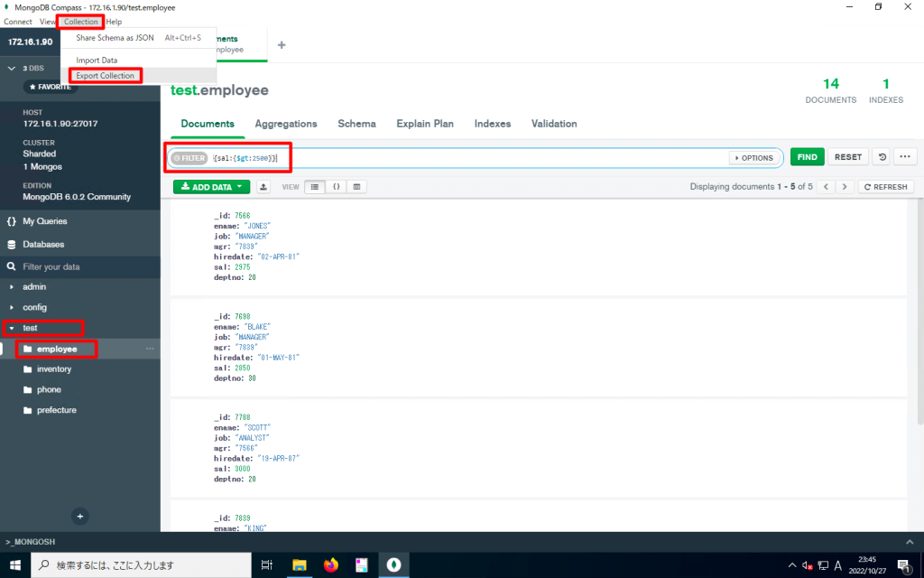Switch to the Schema tab
The image size is (924, 578).
[x=355, y=124]
